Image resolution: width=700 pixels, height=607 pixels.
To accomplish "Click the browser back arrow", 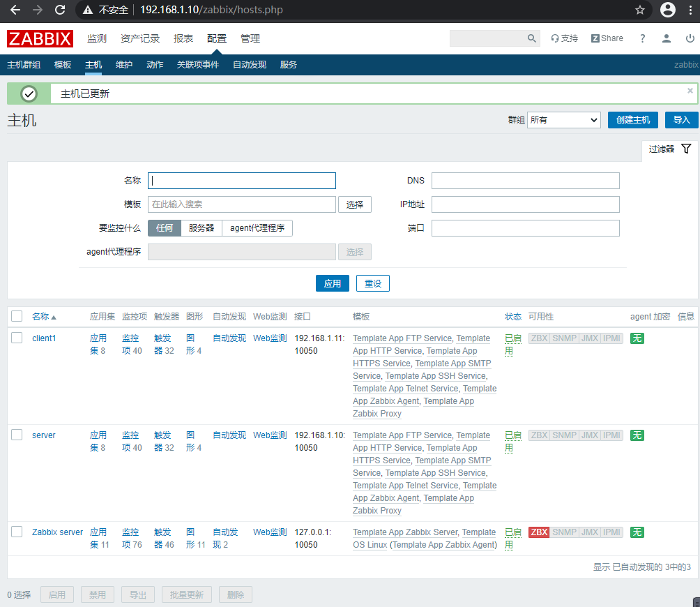I will [x=15, y=10].
